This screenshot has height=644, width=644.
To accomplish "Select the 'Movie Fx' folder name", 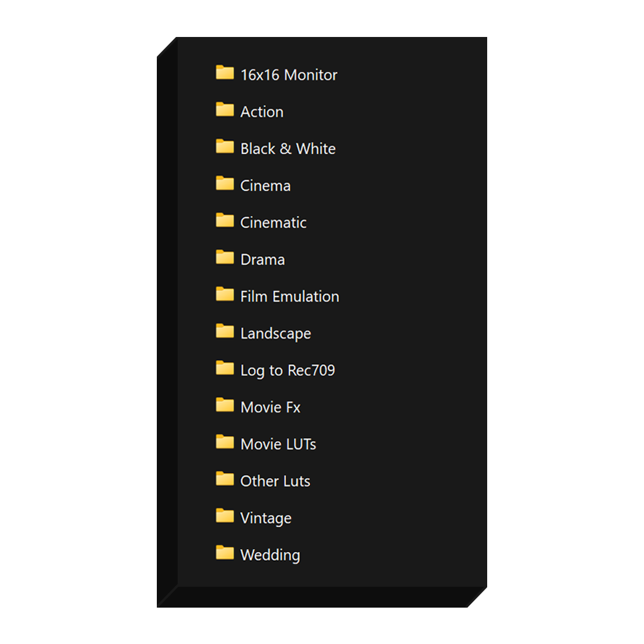I will pyautogui.click(x=270, y=408).
